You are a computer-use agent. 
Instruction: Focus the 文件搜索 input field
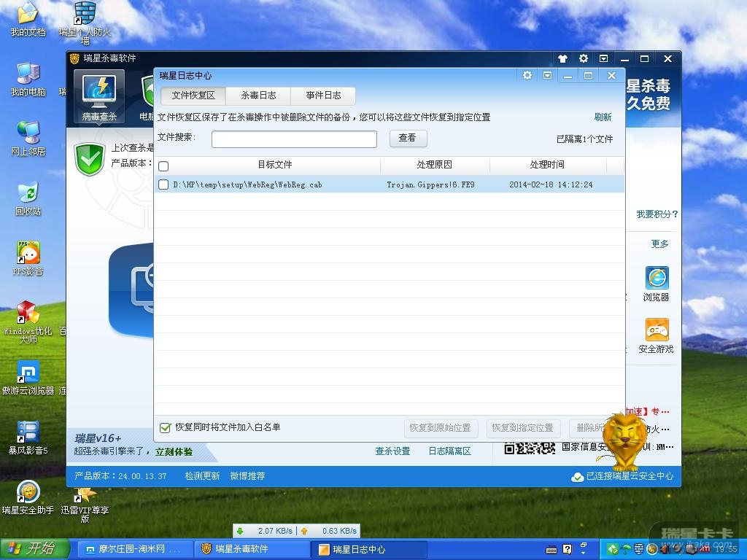point(294,139)
